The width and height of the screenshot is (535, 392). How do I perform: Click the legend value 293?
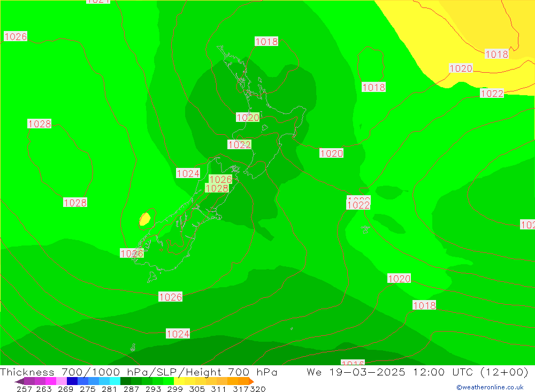[x=153, y=389]
